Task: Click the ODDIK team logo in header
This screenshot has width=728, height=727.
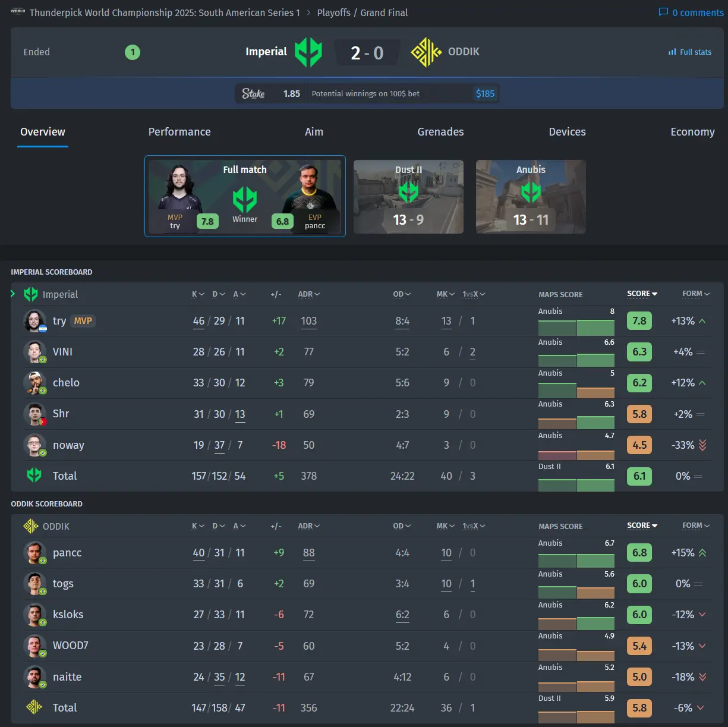Action: 426,52
